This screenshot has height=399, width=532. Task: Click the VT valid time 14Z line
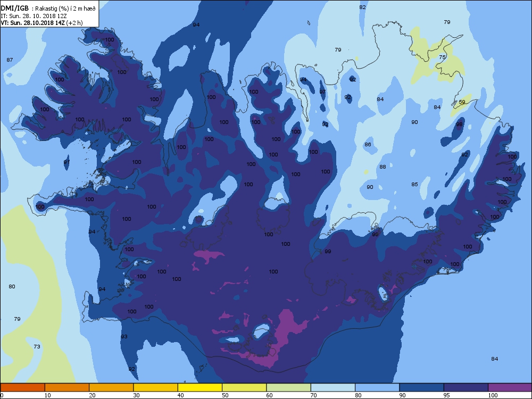41,23
